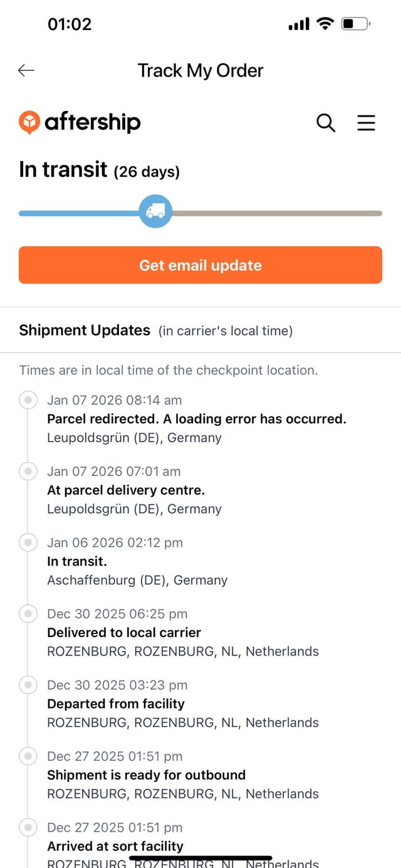The height and width of the screenshot is (868, 401).
Task: Tap the cellular signal bars icon
Action: 299,24
